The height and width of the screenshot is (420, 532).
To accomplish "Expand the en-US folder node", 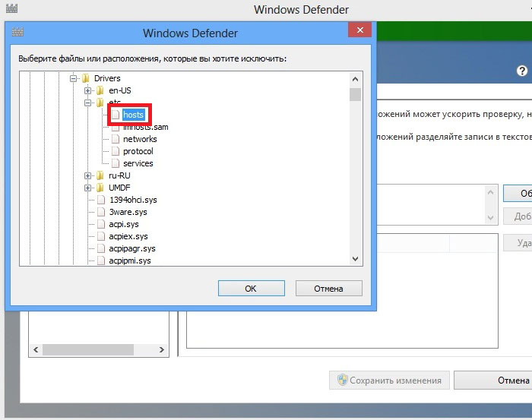I will (88, 91).
